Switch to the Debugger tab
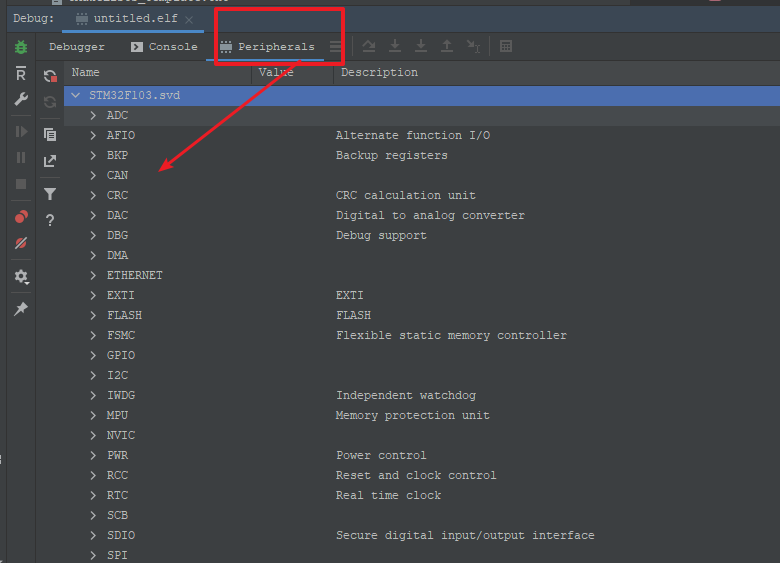The width and height of the screenshot is (780, 563). (x=77, y=47)
